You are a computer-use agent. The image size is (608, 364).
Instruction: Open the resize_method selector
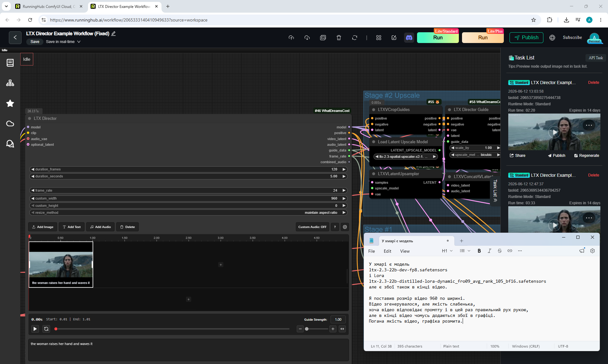188,213
